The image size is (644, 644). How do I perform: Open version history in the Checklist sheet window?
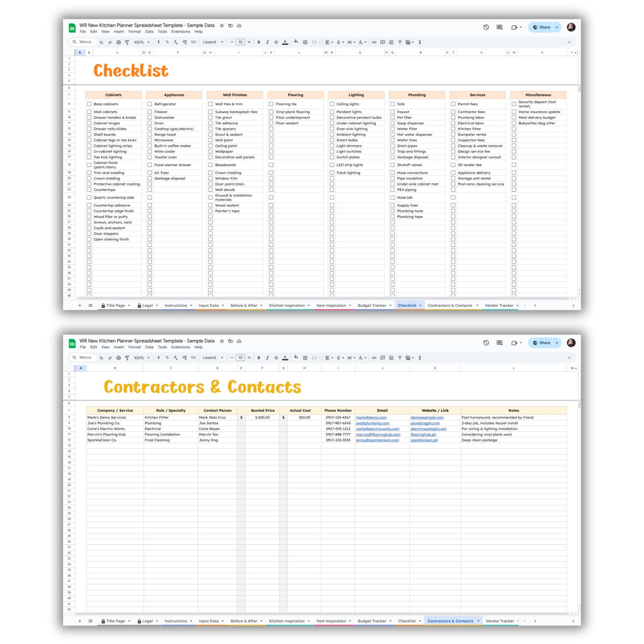486,27
